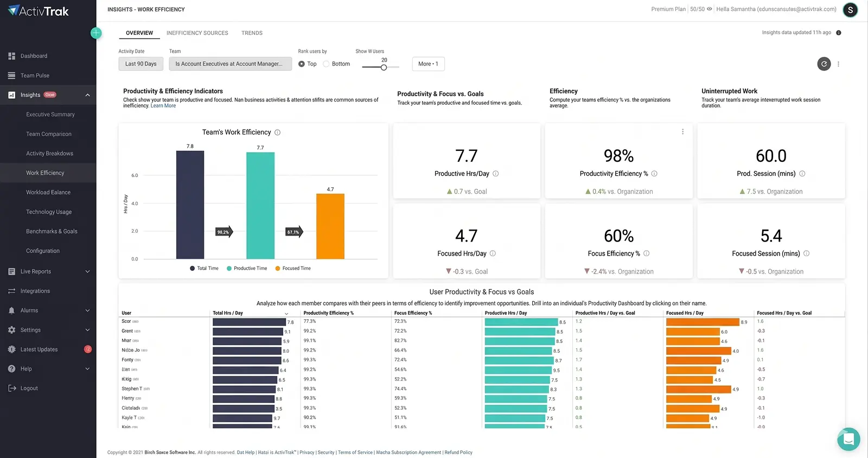
Task: Open the vertical dots options menu beside refresh
Action: click(838, 64)
